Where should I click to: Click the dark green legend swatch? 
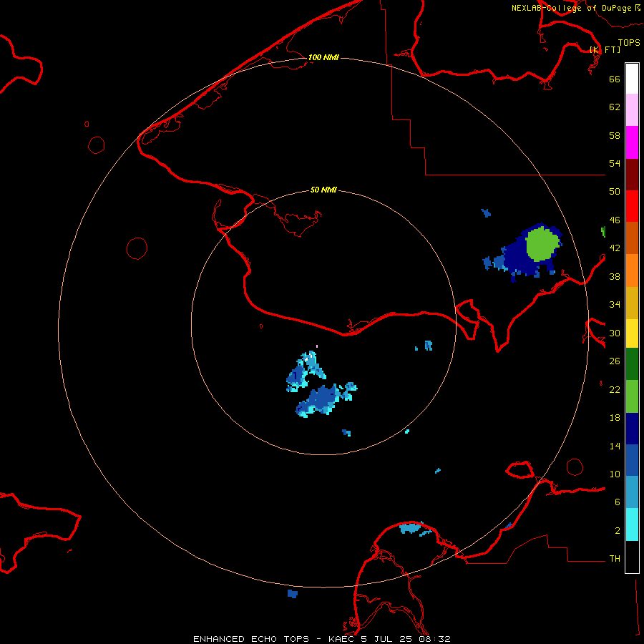pyautogui.click(x=632, y=364)
